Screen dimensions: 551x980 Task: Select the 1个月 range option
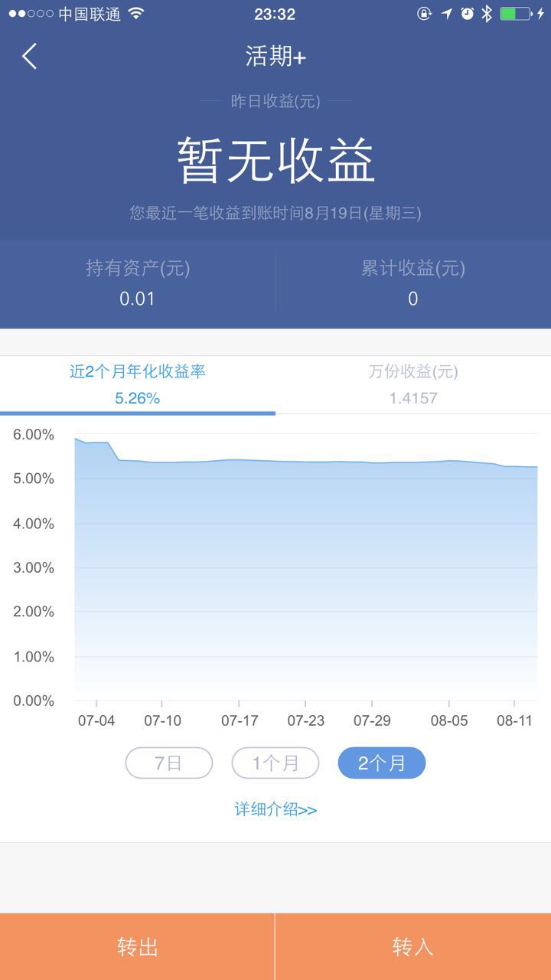tap(275, 763)
